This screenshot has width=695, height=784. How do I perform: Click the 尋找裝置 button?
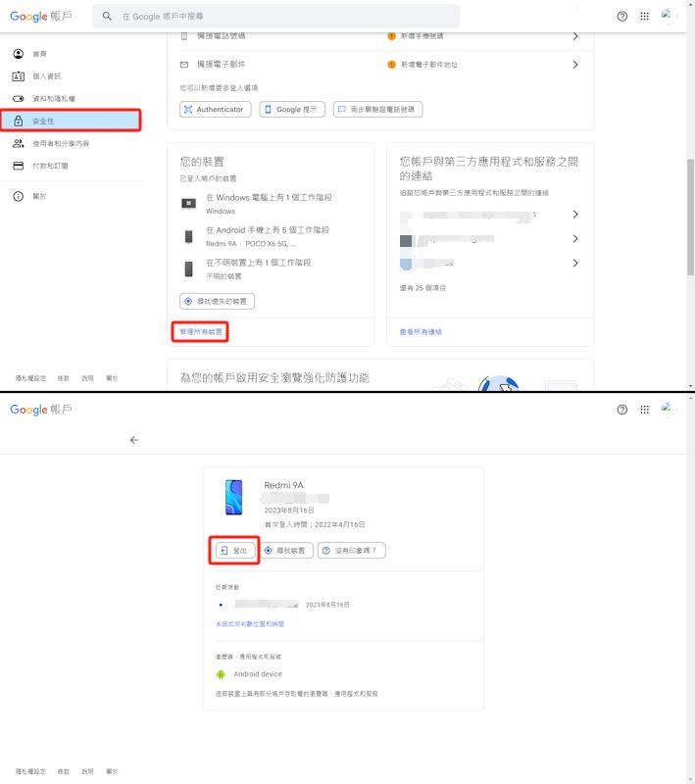pyautogui.click(x=286, y=551)
